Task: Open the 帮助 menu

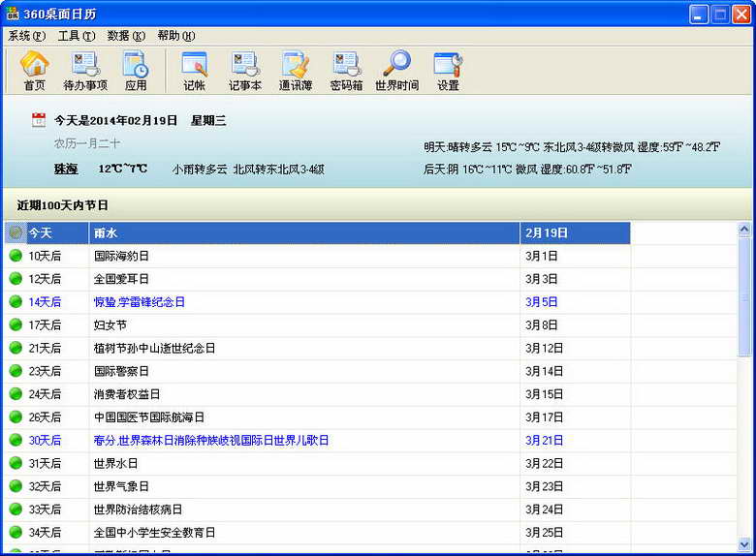Action: tap(175, 36)
